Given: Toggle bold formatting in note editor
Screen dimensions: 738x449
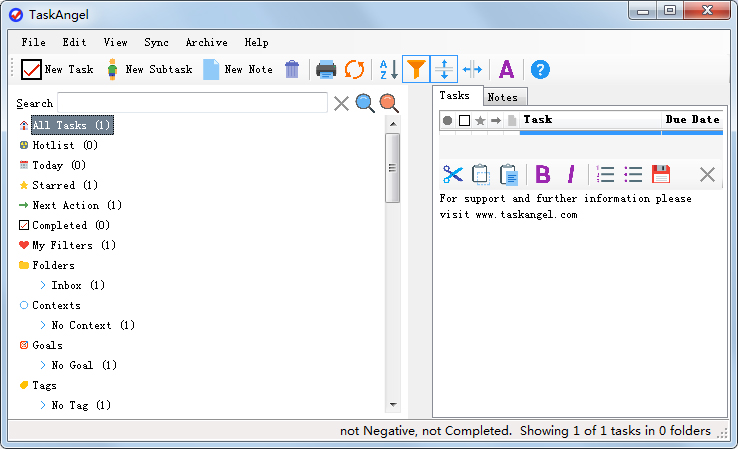Looking at the screenshot, I should click(x=543, y=174).
